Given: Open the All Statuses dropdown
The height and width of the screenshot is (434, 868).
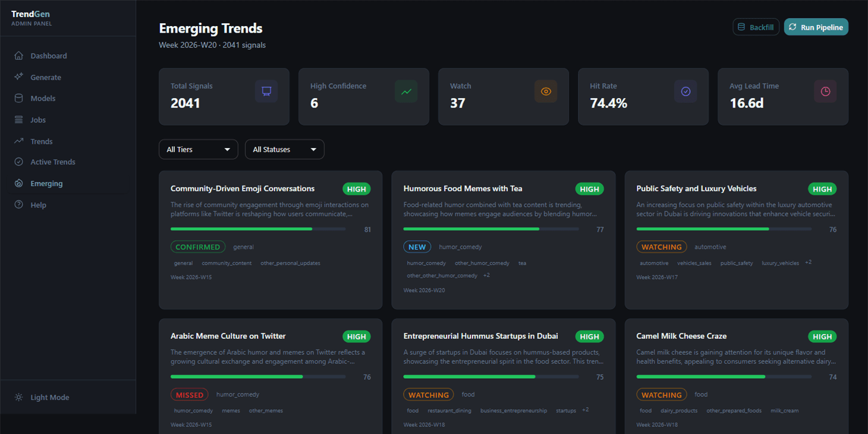Looking at the screenshot, I should tap(285, 149).
